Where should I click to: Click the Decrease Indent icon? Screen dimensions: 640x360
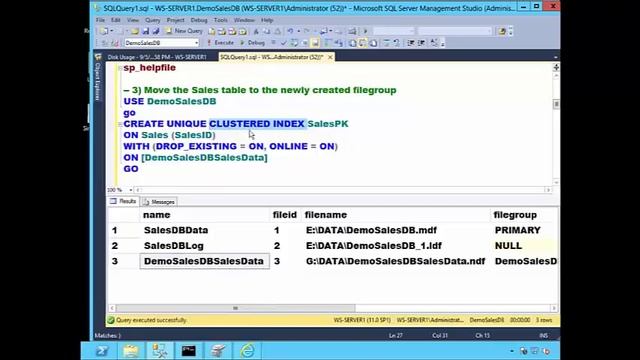(x=411, y=42)
